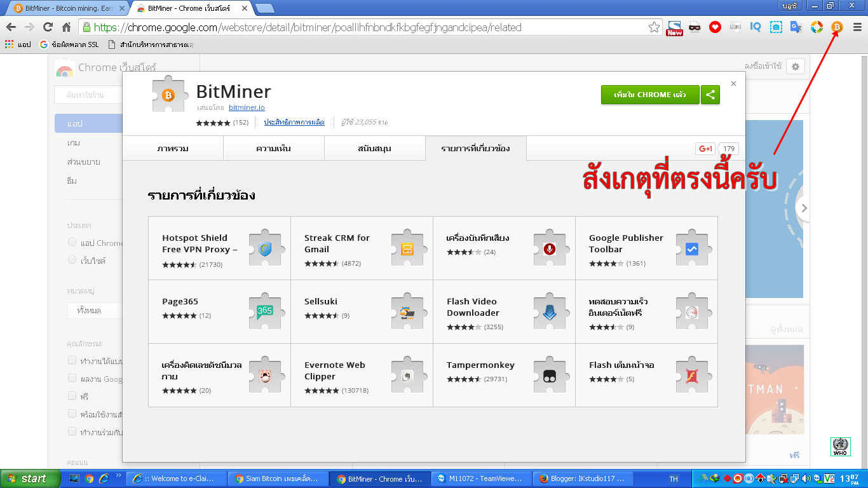Click the Windows start button
The height and width of the screenshot is (488, 868).
(30, 478)
